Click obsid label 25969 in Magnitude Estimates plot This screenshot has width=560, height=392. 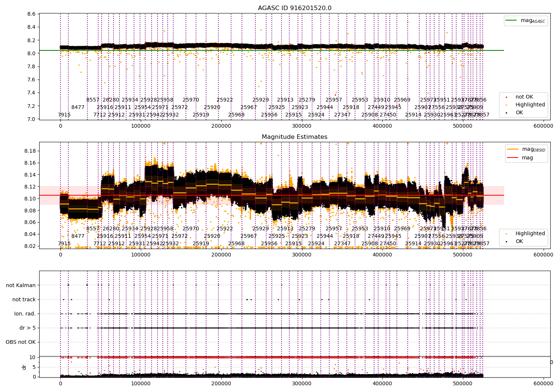(x=402, y=228)
